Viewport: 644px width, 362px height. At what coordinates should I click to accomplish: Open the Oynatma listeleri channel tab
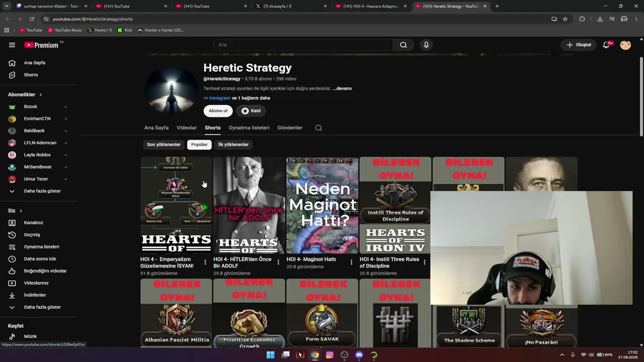(249, 128)
